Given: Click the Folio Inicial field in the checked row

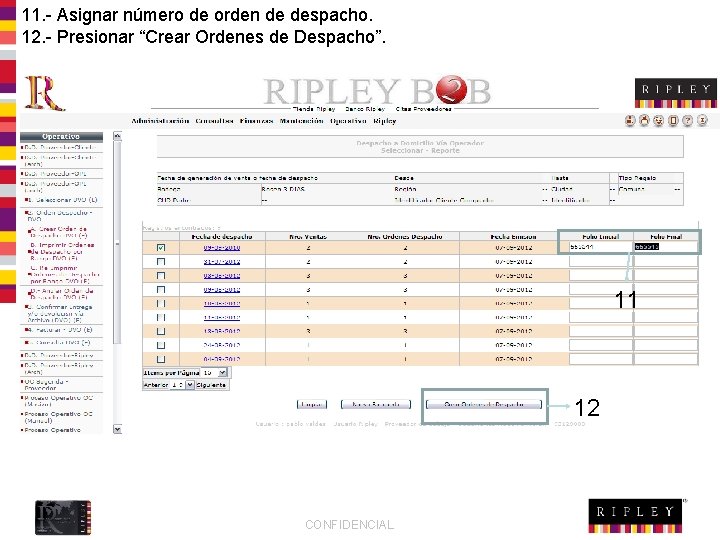Looking at the screenshot, I should (601, 247).
